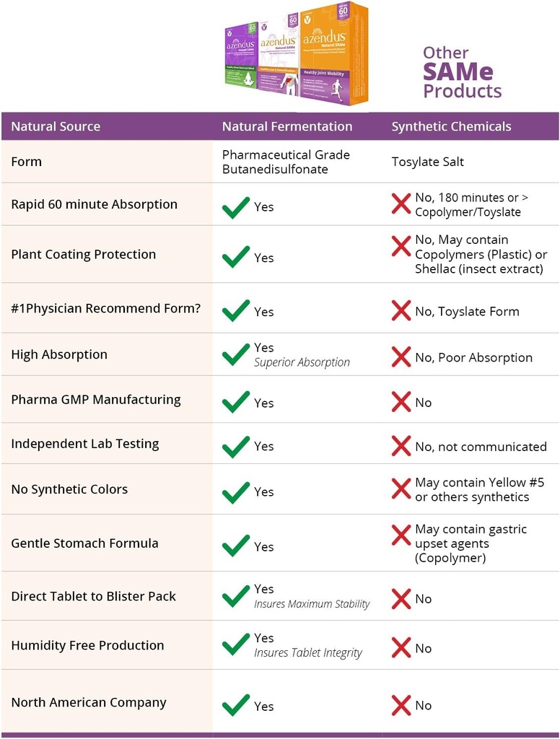Image resolution: width=560 pixels, height=739 pixels.
Task: Click green checkmark in Gentle Stomach Formula row
Action: 236,546
